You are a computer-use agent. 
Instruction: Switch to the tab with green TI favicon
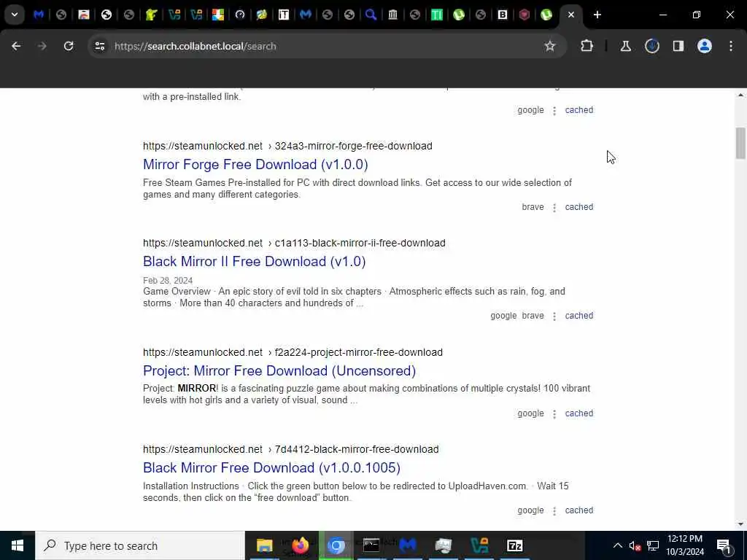click(436, 15)
